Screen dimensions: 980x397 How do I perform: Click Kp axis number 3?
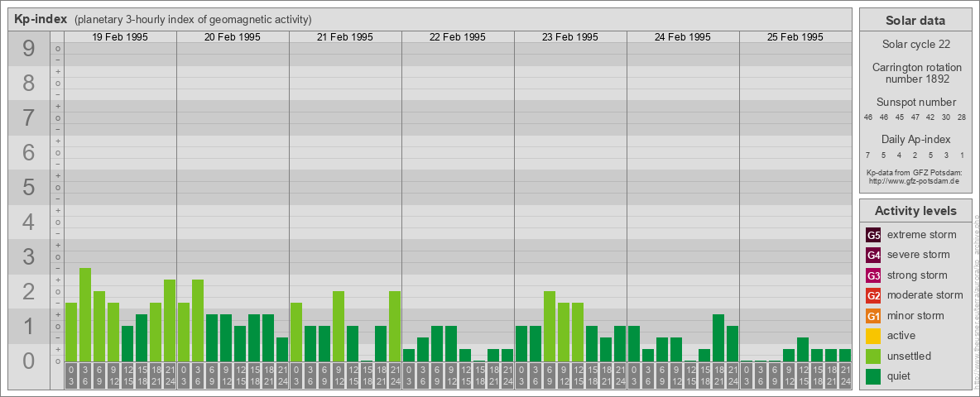pos(29,256)
